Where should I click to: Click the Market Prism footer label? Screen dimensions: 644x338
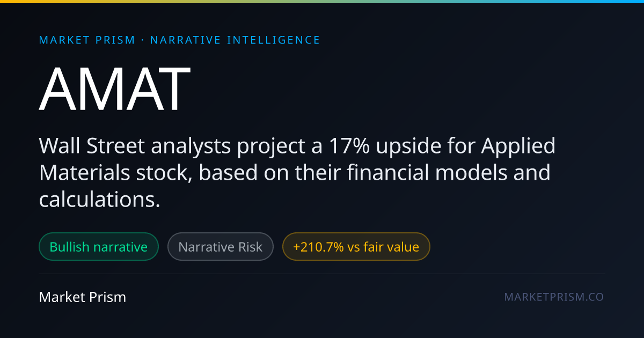coord(83,297)
